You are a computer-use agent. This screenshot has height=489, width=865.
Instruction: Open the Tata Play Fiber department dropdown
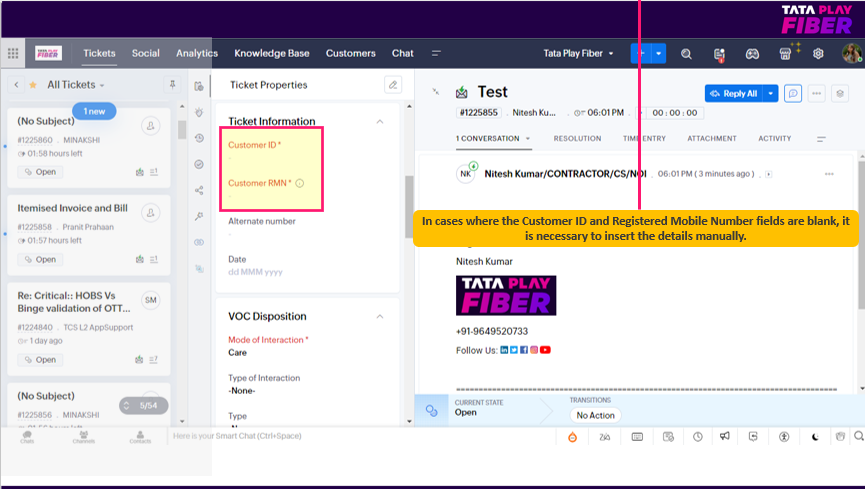tap(578, 54)
